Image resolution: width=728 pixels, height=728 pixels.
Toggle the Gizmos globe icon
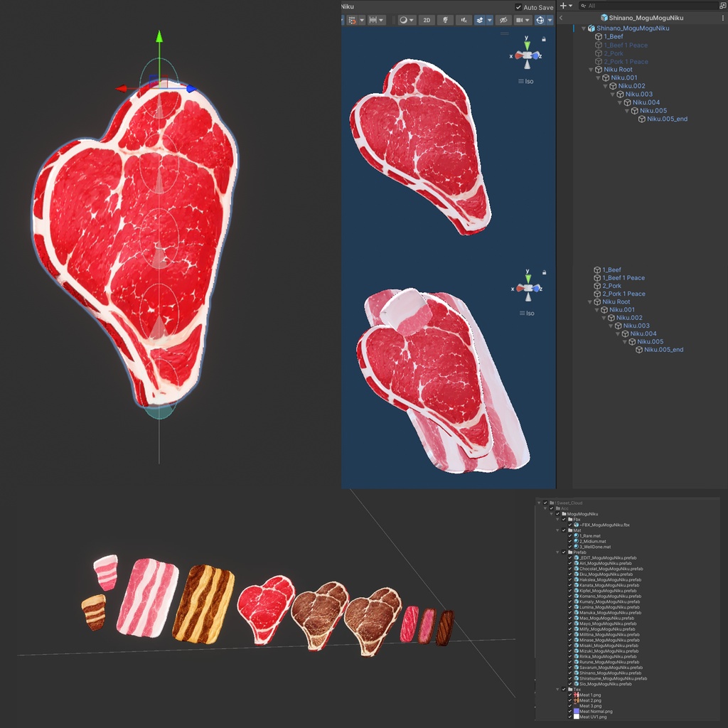point(540,20)
